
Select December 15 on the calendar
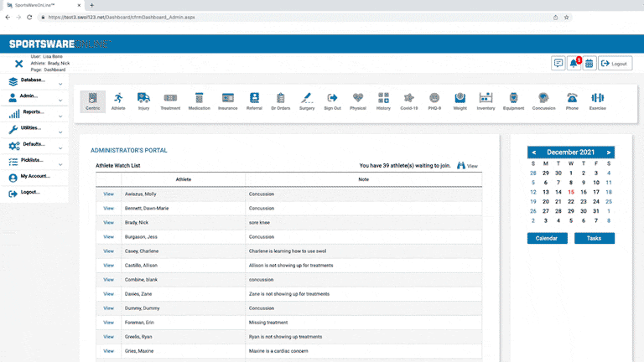(571, 192)
